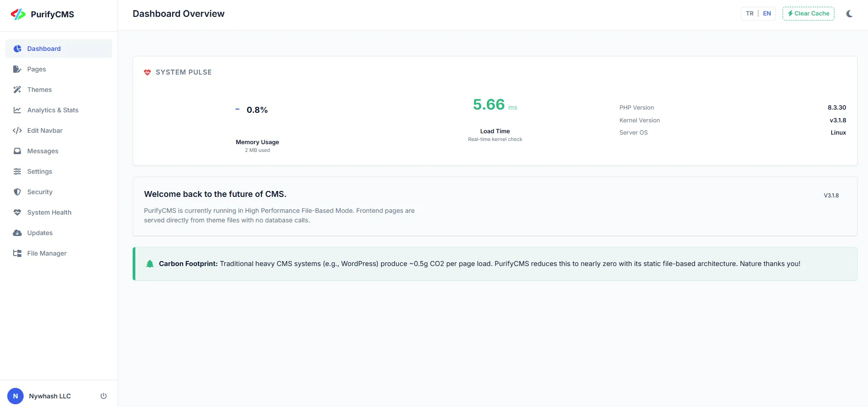Viewport: 868px width, 407px height.
Task: Open System Health page
Action: 59,212
